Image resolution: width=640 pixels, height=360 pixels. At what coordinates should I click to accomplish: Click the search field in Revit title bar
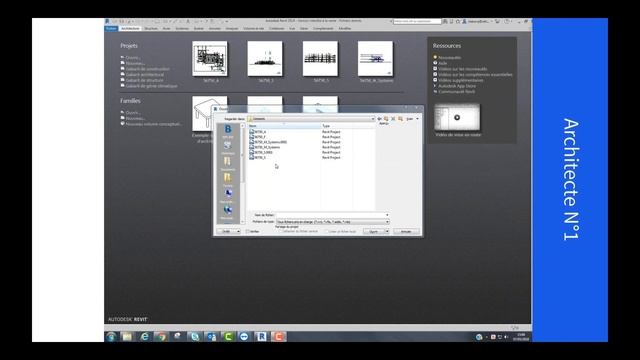[x=417, y=21]
